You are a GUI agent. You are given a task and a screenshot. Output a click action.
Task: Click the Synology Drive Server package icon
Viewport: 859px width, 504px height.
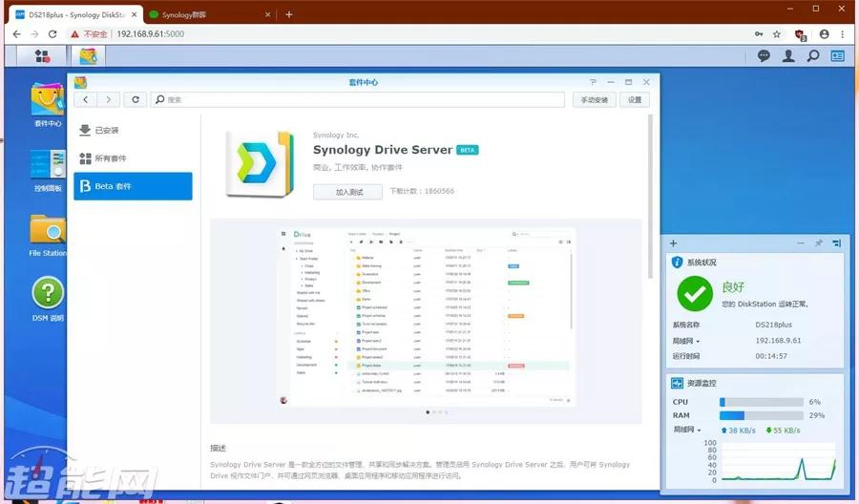(260, 163)
